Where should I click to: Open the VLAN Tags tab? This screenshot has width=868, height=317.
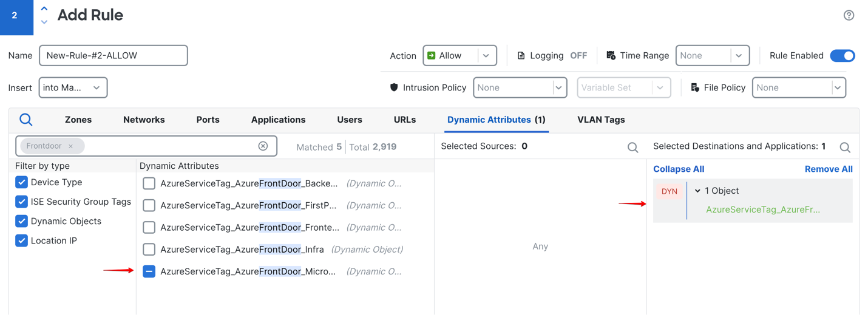click(x=601, y=120)
